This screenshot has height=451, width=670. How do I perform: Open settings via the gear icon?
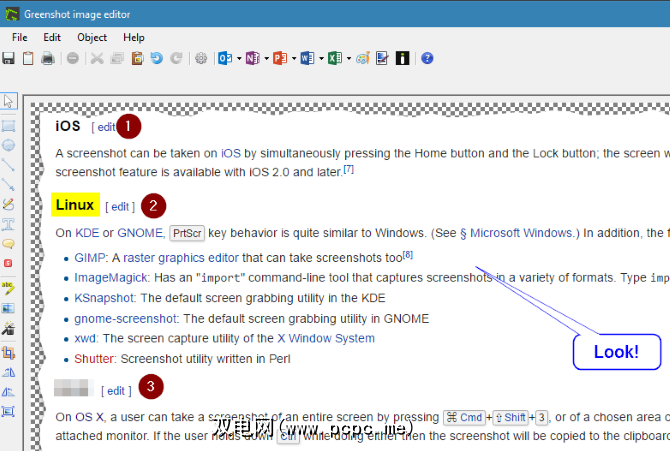201,58
